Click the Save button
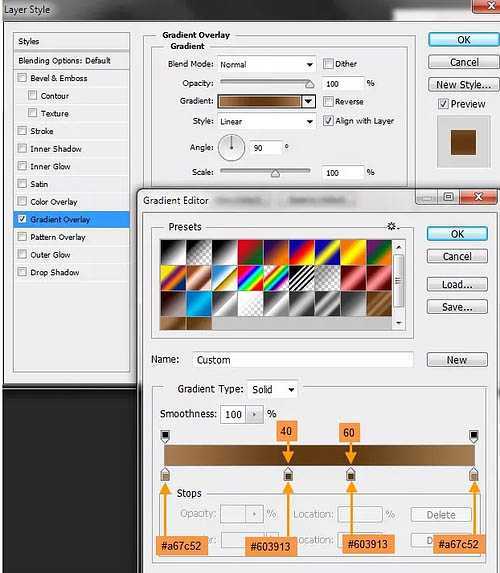This screenshot has width=500, height=573. 457,307
